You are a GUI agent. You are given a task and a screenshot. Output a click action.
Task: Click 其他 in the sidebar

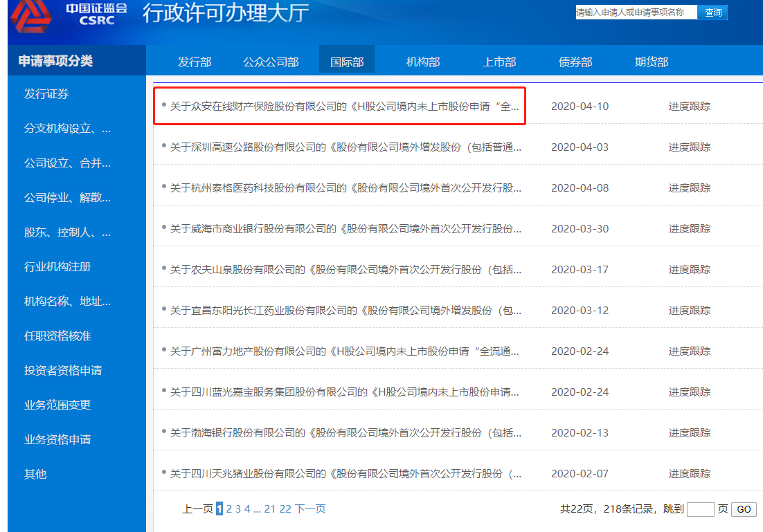35,474
